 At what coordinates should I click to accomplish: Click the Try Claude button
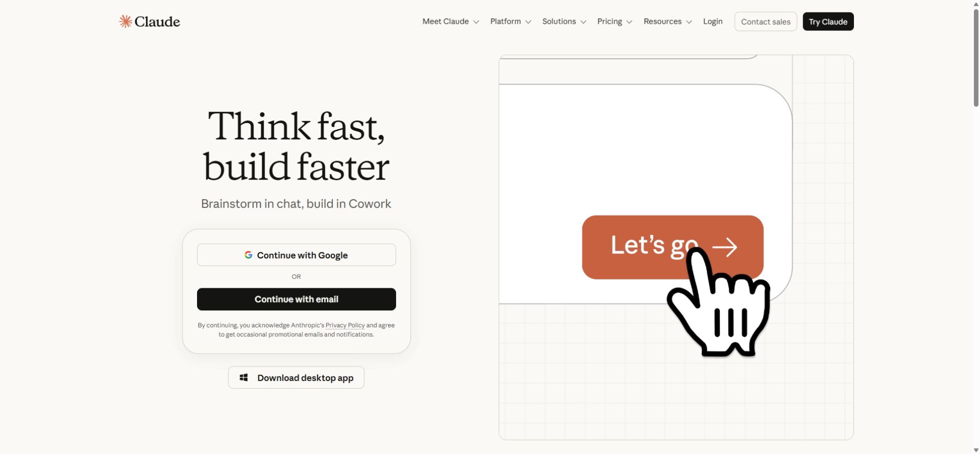point(828,22)
